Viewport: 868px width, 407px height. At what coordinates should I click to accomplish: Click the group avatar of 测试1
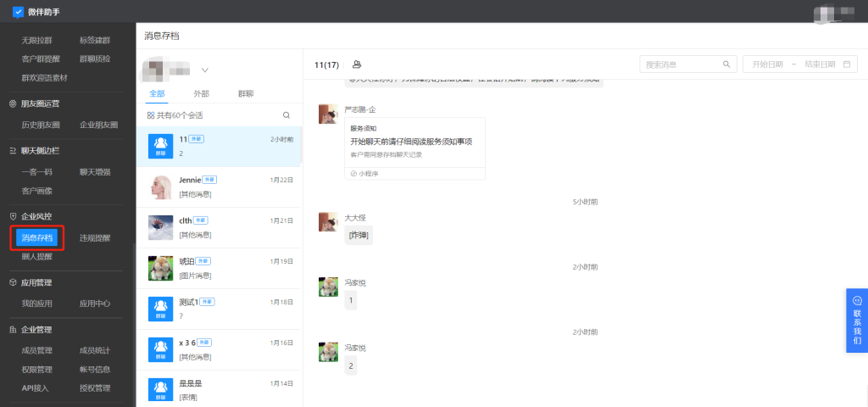(x=161, y=309)
